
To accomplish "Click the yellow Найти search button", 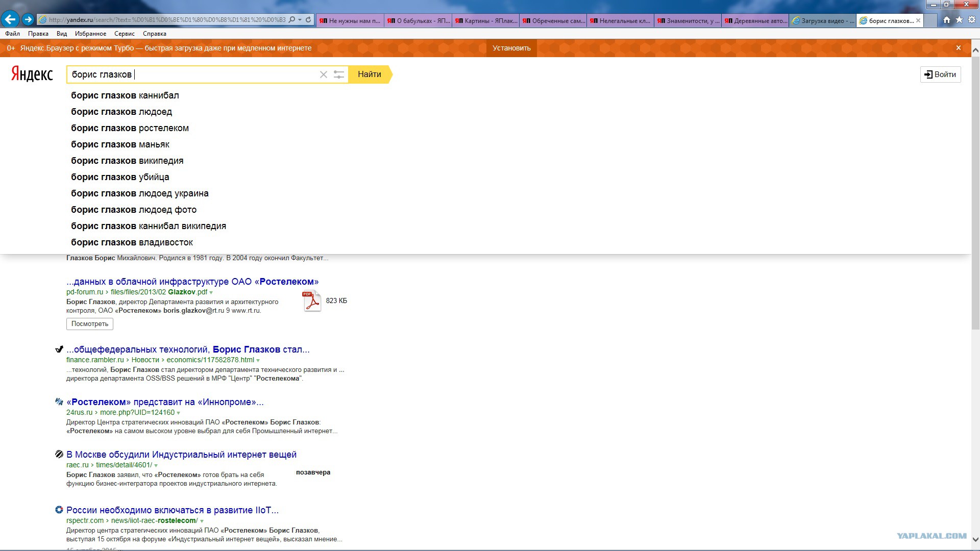I will (370, 74).
